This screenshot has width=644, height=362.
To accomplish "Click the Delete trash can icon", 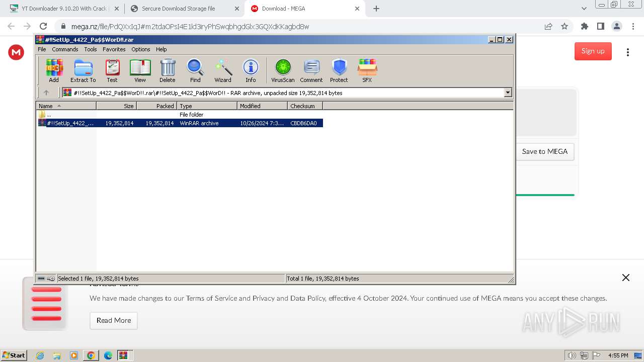I will click(x=168, y=70).
